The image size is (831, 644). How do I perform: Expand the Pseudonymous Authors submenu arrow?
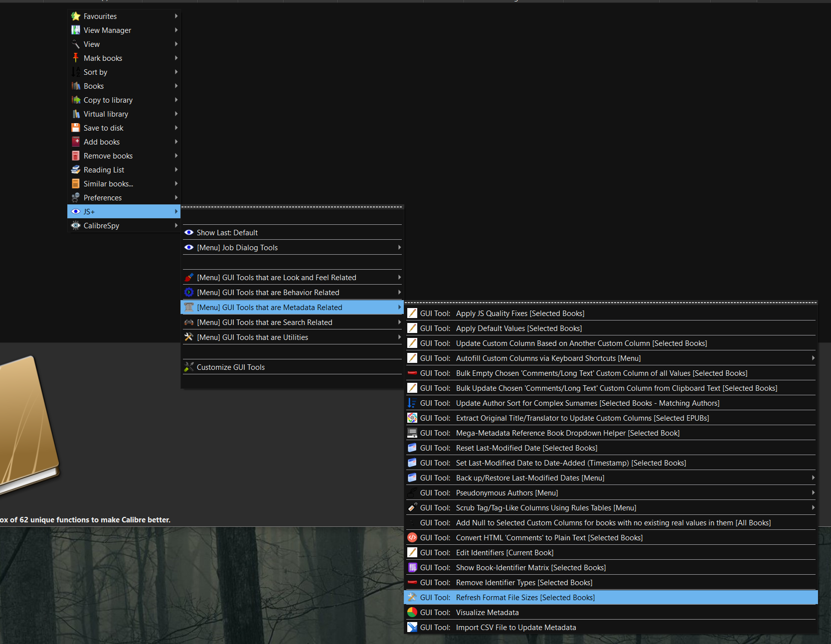(813, 493)
